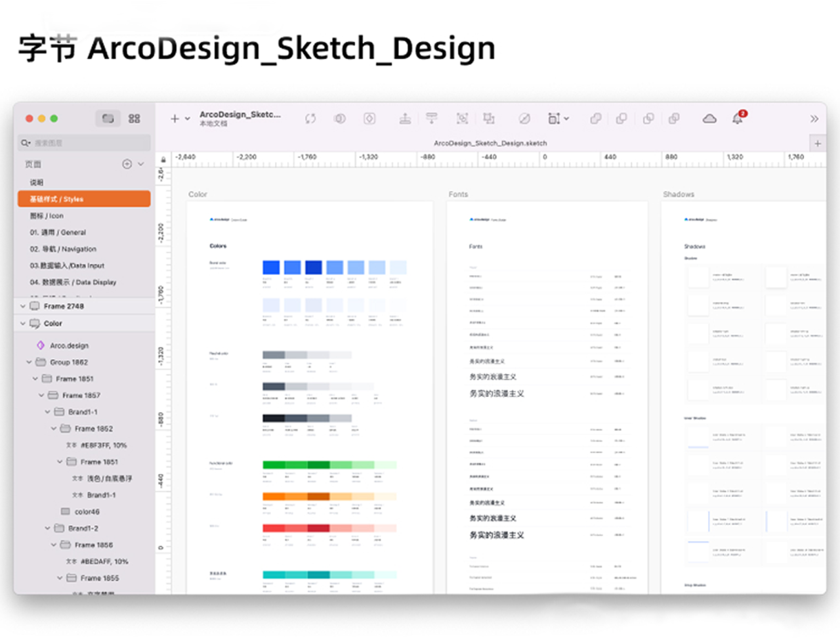Collapse the Group 1862 layer group
The image size is (840, 638).
pyautogui.click(x=29, y=362)
